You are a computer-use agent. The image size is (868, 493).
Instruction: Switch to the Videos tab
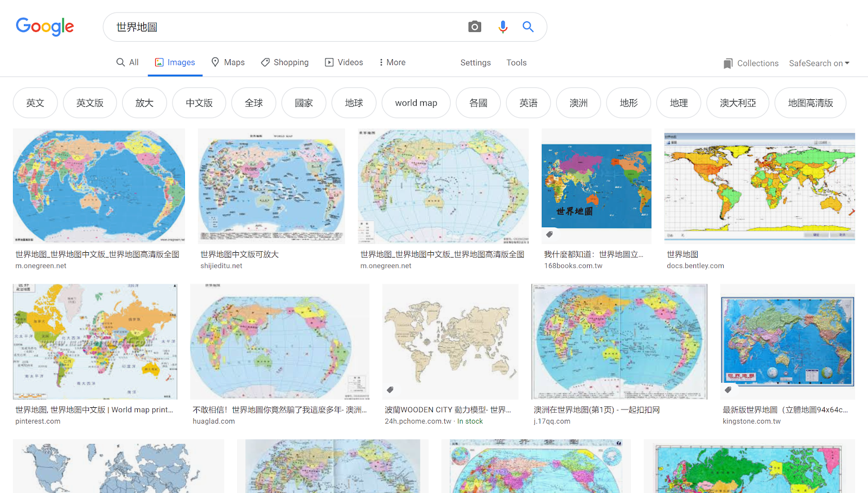(x=344, y=62)
